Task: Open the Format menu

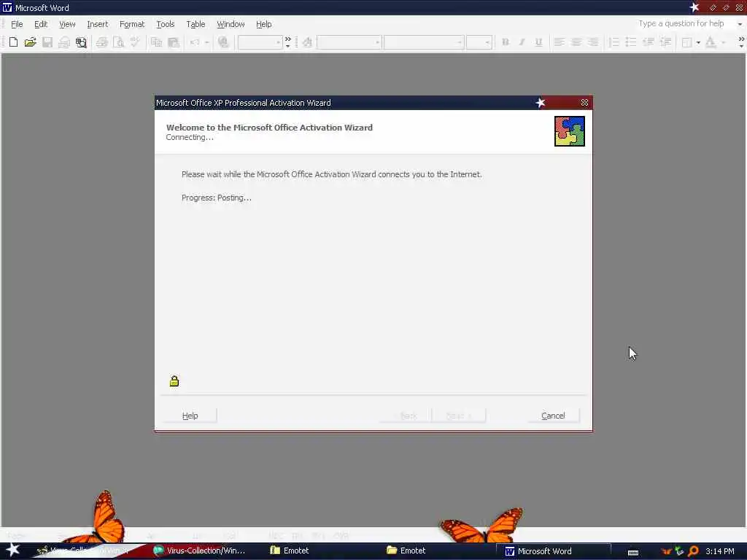Action: tap(132, 24)
